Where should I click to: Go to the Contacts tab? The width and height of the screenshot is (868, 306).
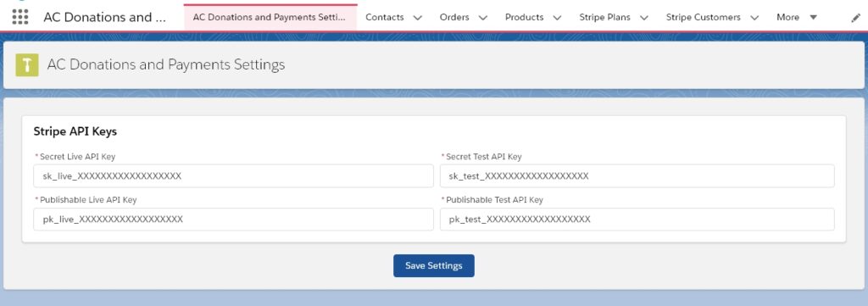point(385,17)
